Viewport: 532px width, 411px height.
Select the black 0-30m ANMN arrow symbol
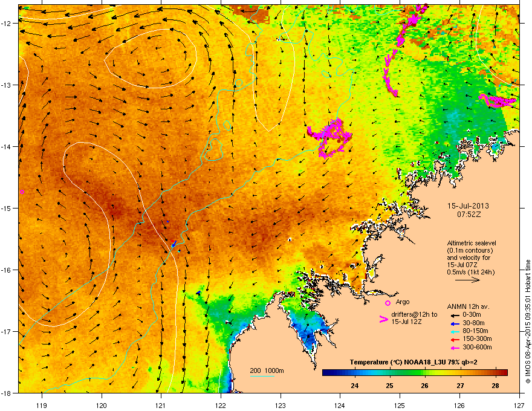(454, 316)
